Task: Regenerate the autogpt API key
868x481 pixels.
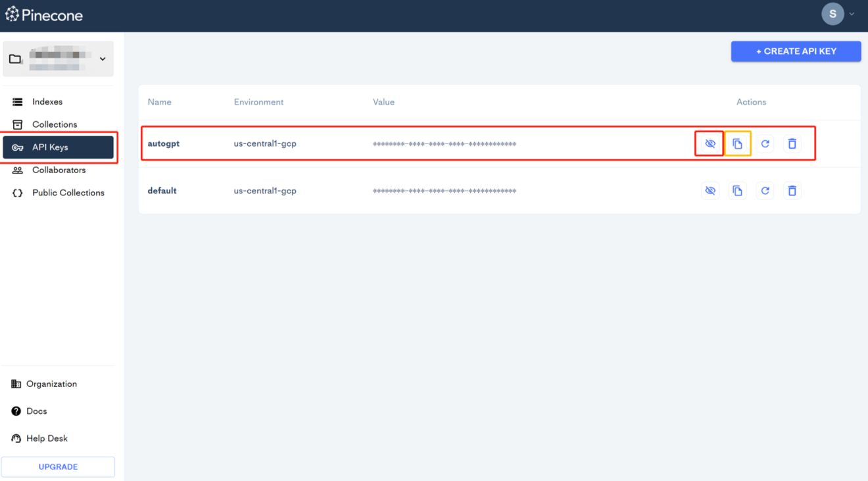Action: pyautogui.click(x=765, y=143)
